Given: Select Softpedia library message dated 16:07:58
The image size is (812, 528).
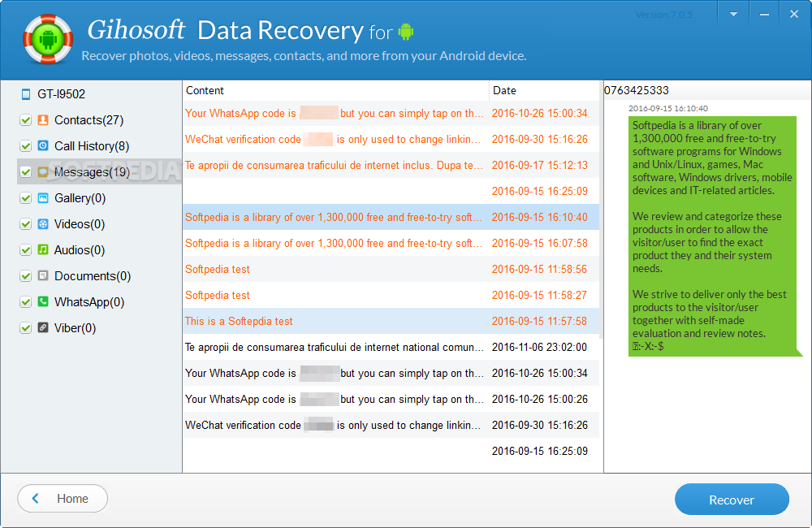Looking at the screenshot, I should (x=391, y=243).
